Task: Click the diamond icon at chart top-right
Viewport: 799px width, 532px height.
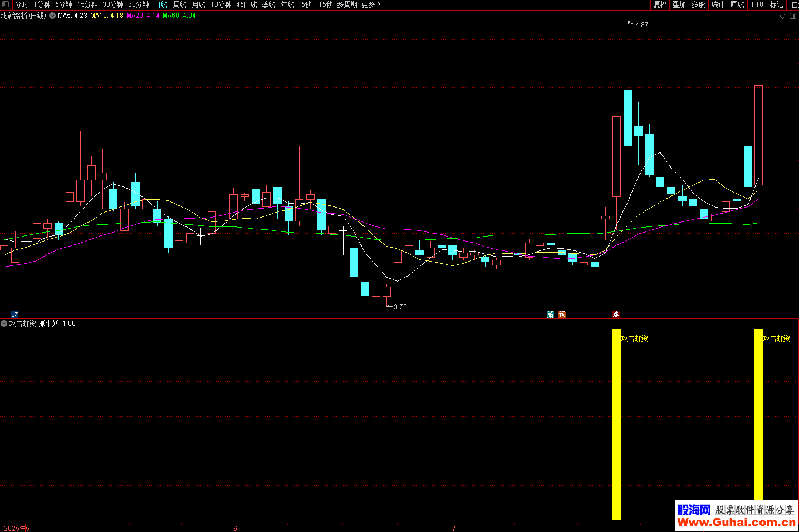Action: point(782,16)
